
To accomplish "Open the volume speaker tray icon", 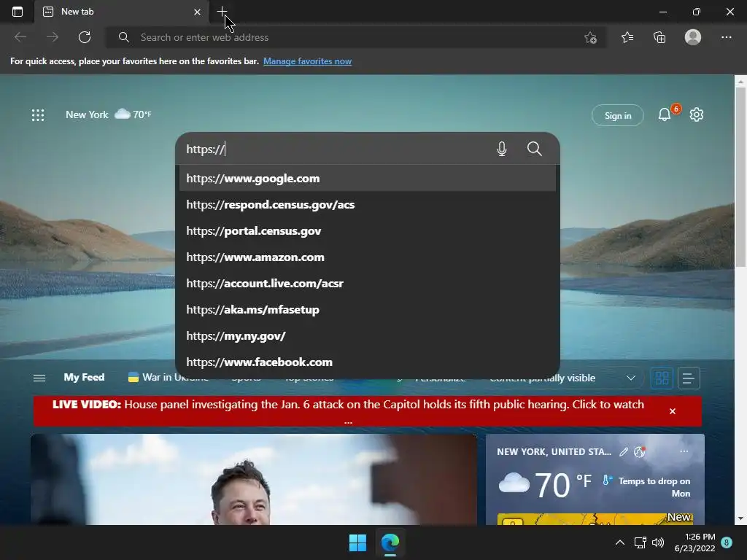I will click(x=658, y=542).
